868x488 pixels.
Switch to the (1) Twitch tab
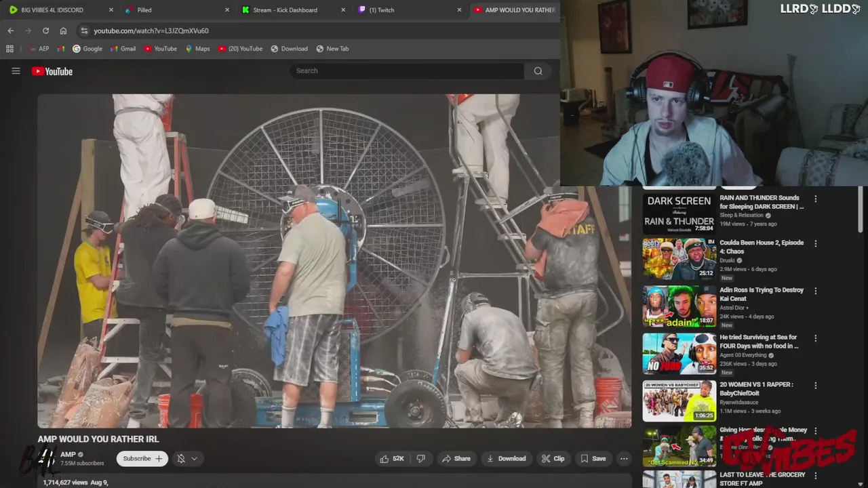(409, 10)
